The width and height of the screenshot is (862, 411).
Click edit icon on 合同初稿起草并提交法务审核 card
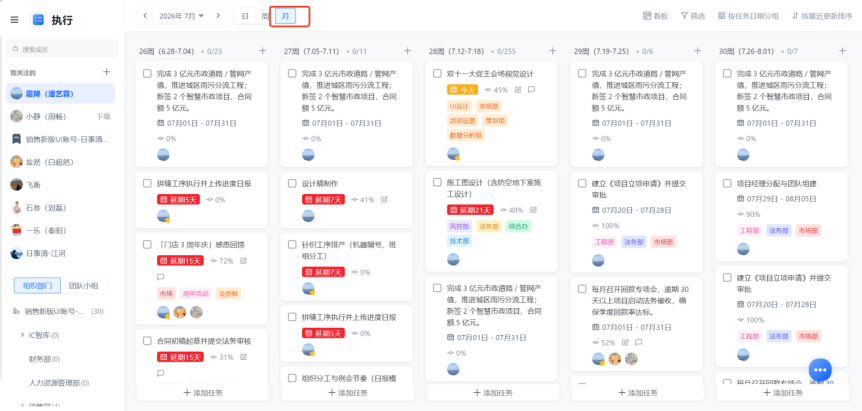point(244,357)
